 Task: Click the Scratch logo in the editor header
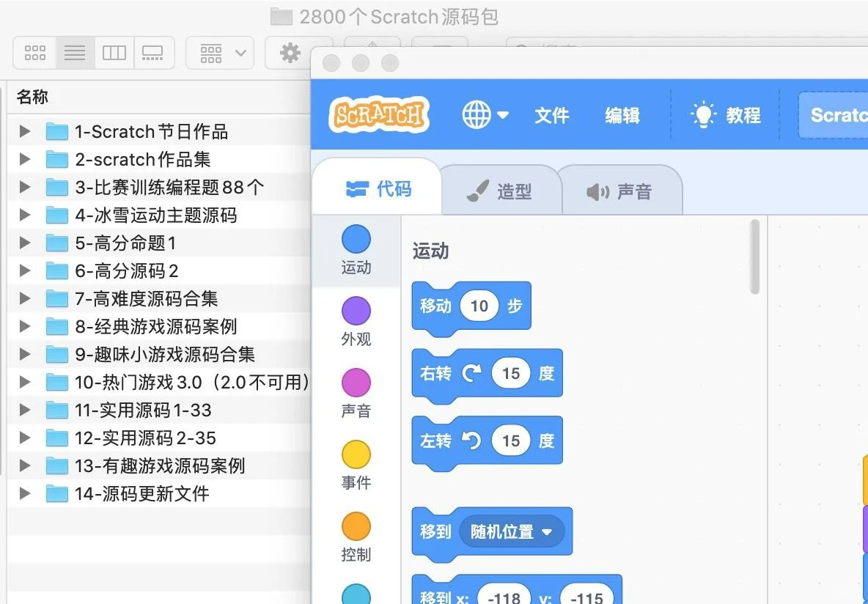(x=378, y=114)
